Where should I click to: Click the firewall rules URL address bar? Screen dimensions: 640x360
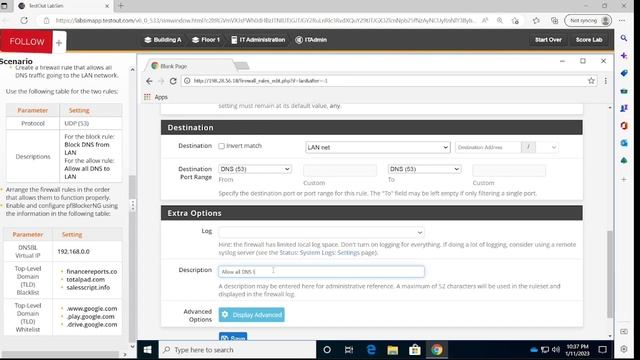tap(384, 81)
